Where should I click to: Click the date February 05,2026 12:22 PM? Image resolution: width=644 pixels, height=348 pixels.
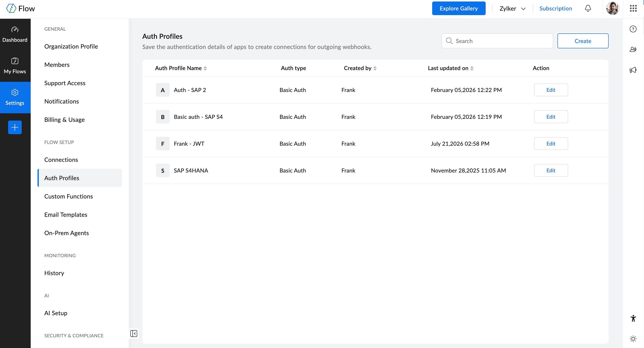466,90
